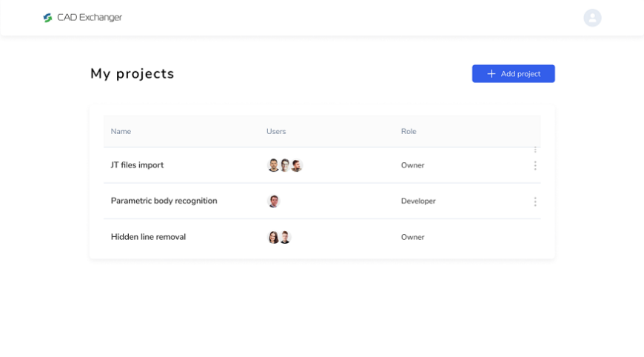Open the JT files import project

click(137, 165)
